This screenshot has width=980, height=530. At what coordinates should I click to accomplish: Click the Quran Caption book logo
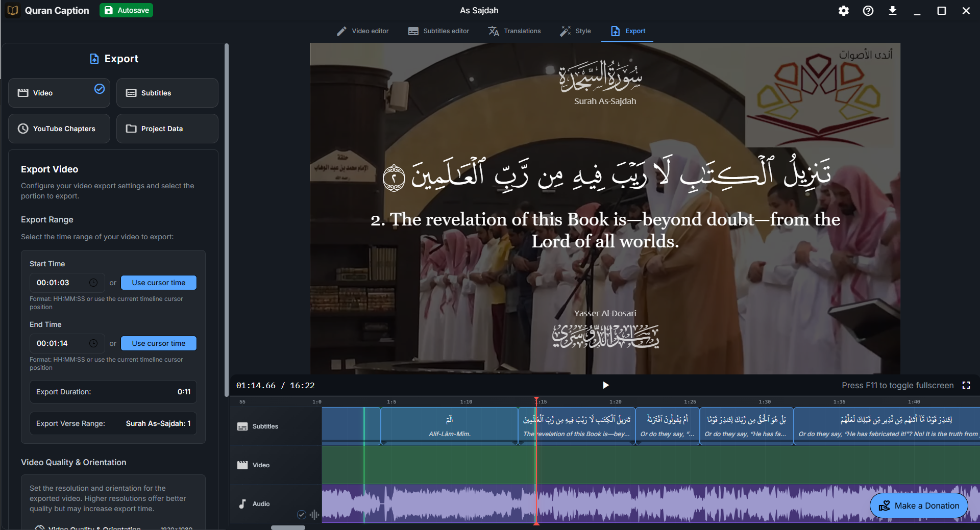[x=13, y=10]
